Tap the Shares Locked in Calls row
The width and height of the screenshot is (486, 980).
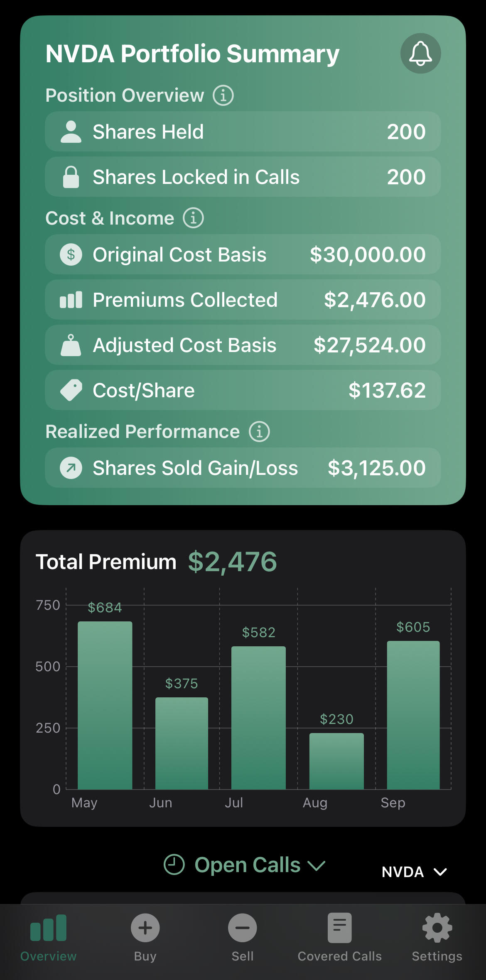tap(243, 177)
